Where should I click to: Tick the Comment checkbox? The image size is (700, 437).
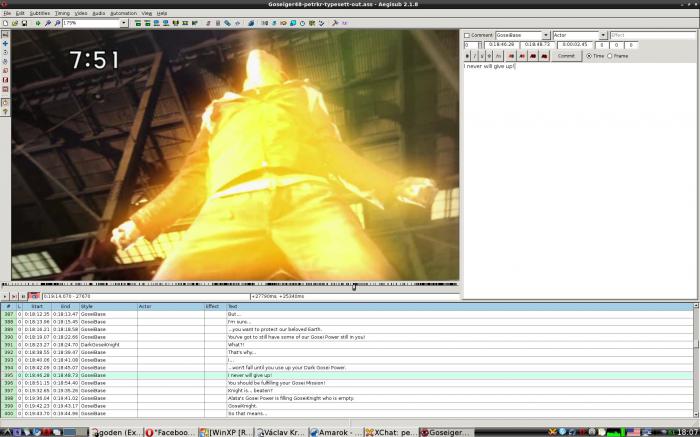467,35
